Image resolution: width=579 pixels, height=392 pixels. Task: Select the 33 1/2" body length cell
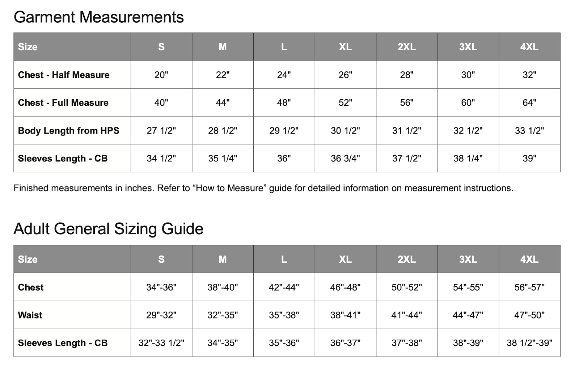click(x=529, y=130)
